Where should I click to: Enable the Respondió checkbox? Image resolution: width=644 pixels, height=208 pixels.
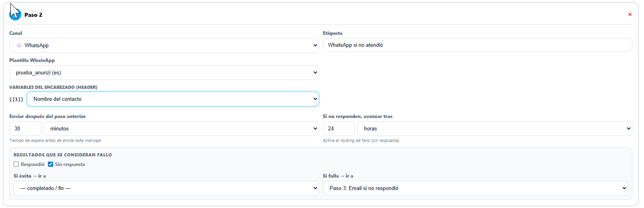(16, 164)
